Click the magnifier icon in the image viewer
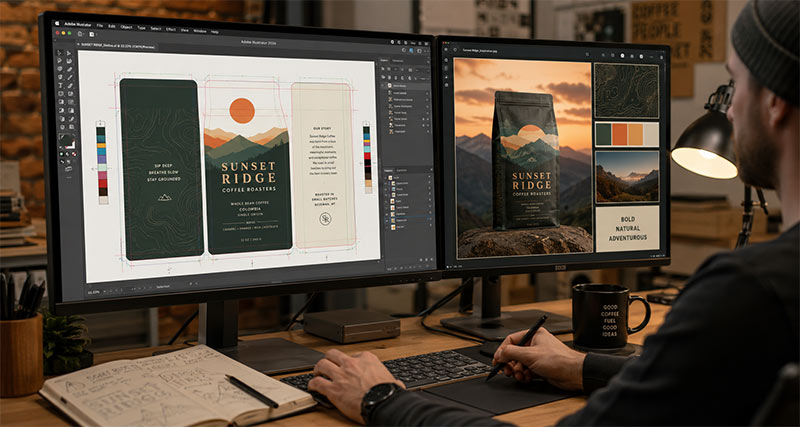This screenshot has height=427, width=800. tap(587, 54)
